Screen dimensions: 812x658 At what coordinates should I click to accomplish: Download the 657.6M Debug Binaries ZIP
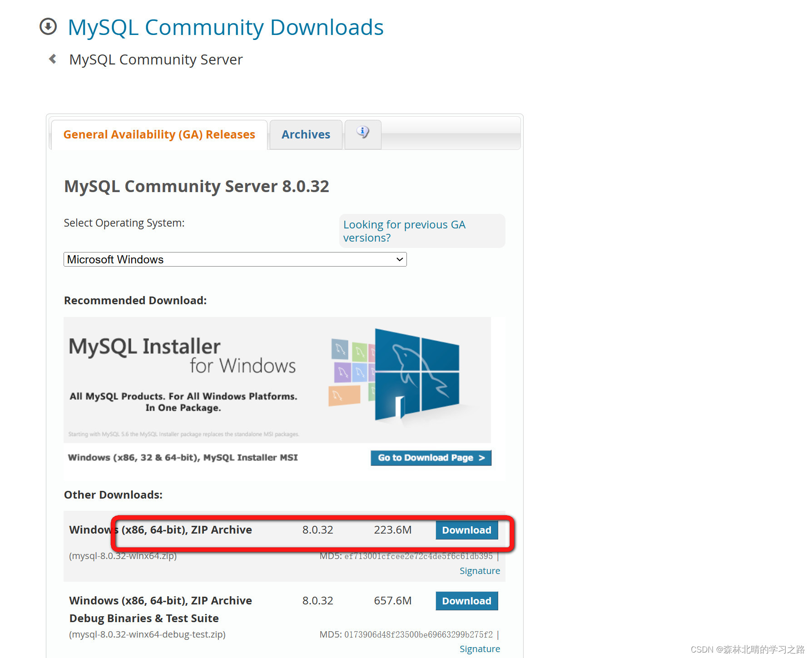[467, 601]
